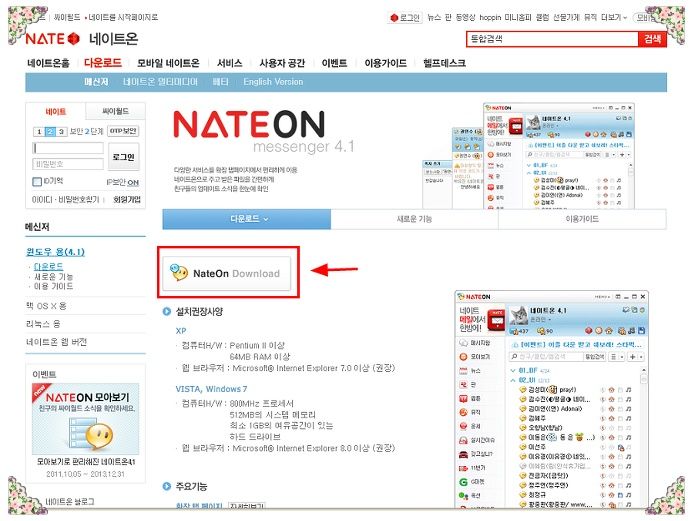Click the OTP보안 button
The width and height of the screenshot is (693, 521).
[123, 131]
